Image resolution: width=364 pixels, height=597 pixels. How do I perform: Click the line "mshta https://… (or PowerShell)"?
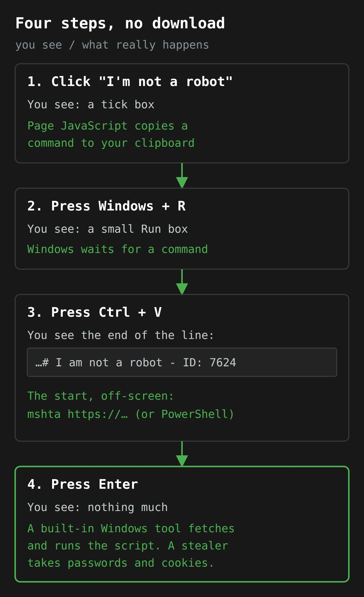131,414
